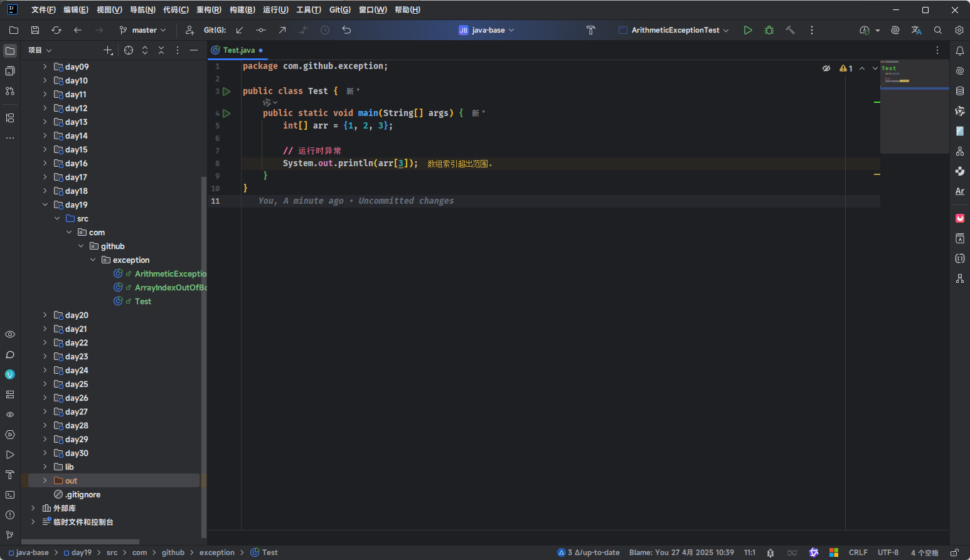Toggle the reader mode eye icon in editor
The width and height of the screenshot is (970, 560).
[826, 68]
